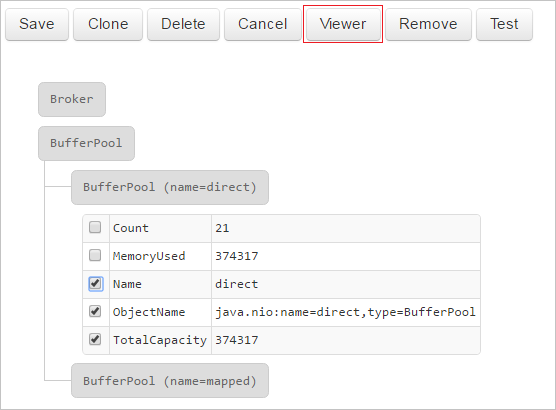Select the ObjectName label cell
This screenshot has height=410, width=556.
click(160, 312)
